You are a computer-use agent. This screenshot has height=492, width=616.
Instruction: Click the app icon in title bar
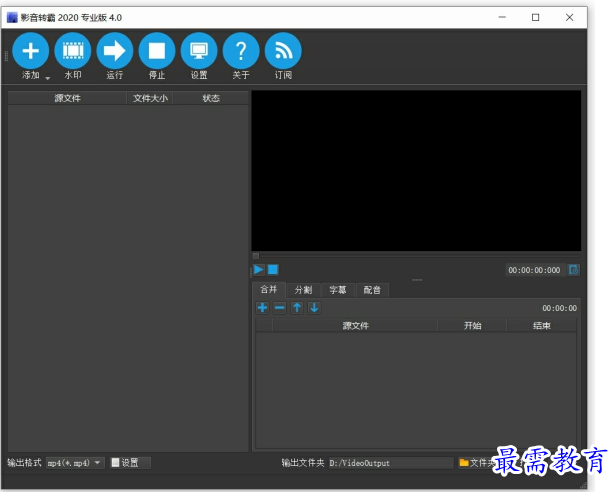point(12,18)
